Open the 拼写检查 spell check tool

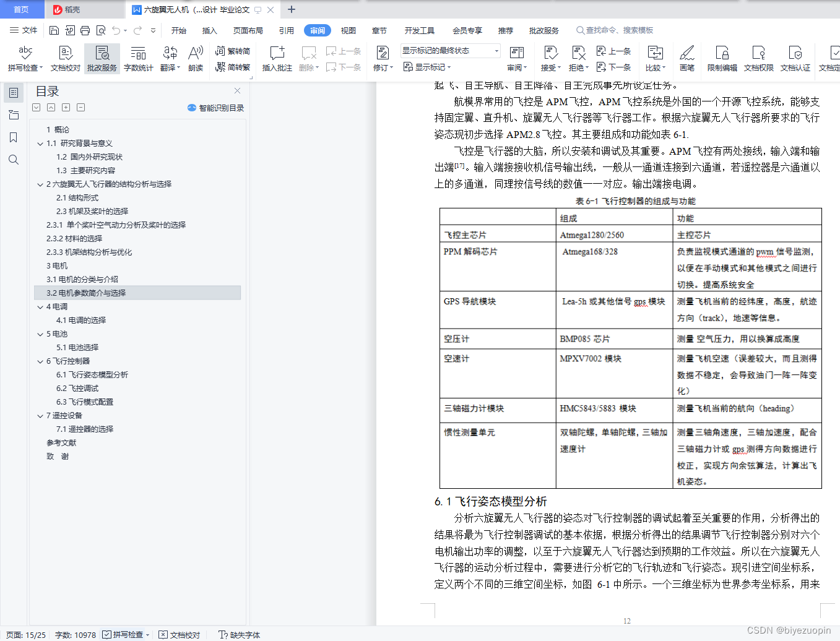point(25,59)
